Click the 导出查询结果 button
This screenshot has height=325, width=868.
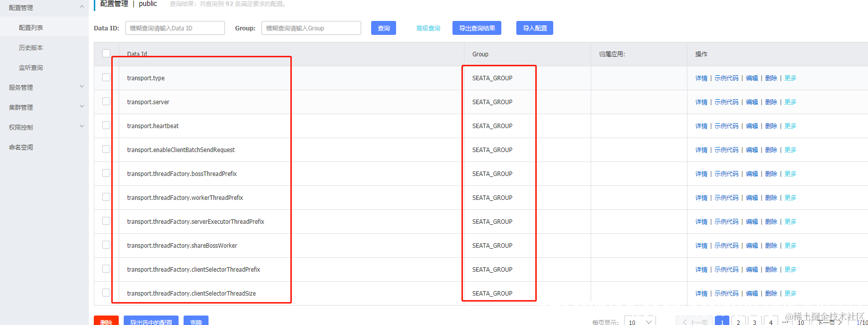pos(477,28)
